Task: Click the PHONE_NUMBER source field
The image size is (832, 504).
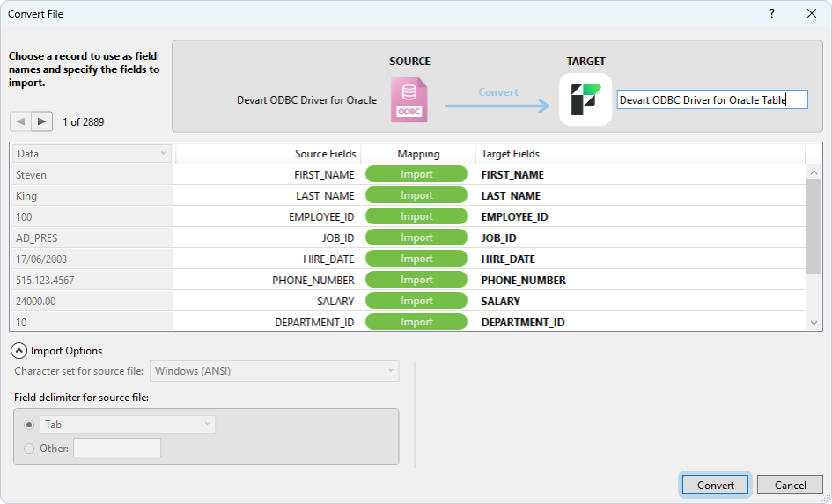Action: [x=313, y=281]
